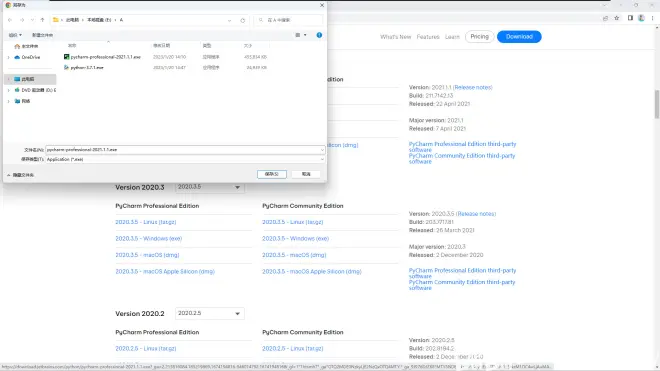Download Professional 2020.2.5 - Linux (tar.gz)
Screen dimensions: 660x371
tap(146, 348)
